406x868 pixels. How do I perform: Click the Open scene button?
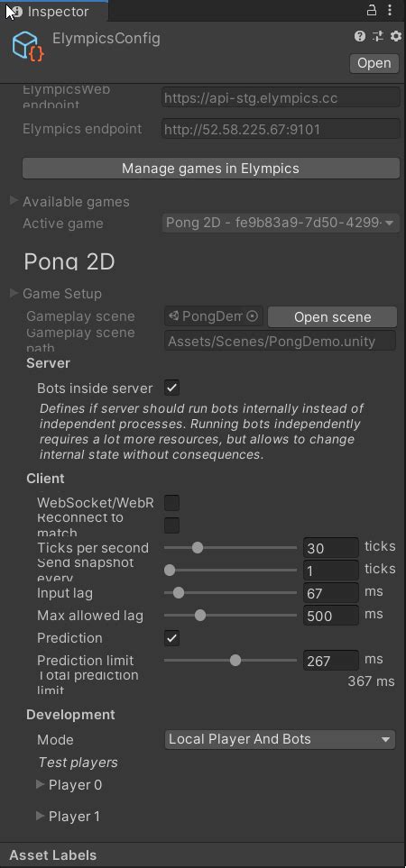click(x=332, y=317)
